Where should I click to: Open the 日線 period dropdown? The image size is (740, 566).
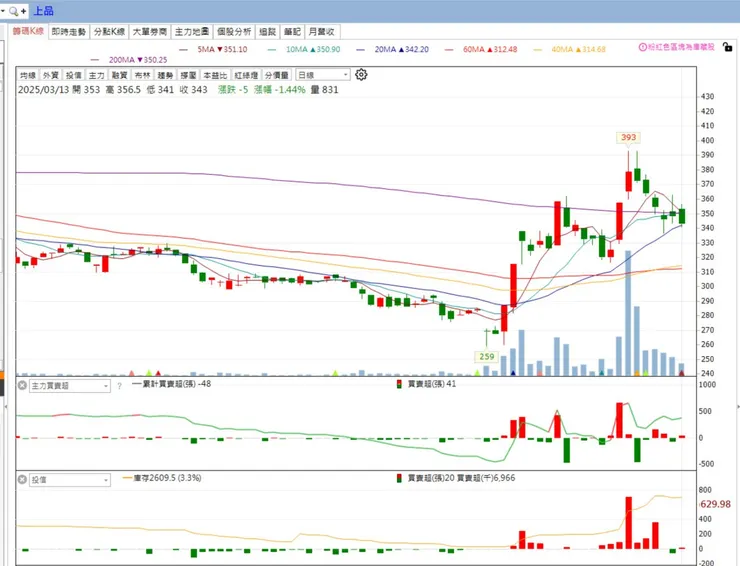click(323, 75)
